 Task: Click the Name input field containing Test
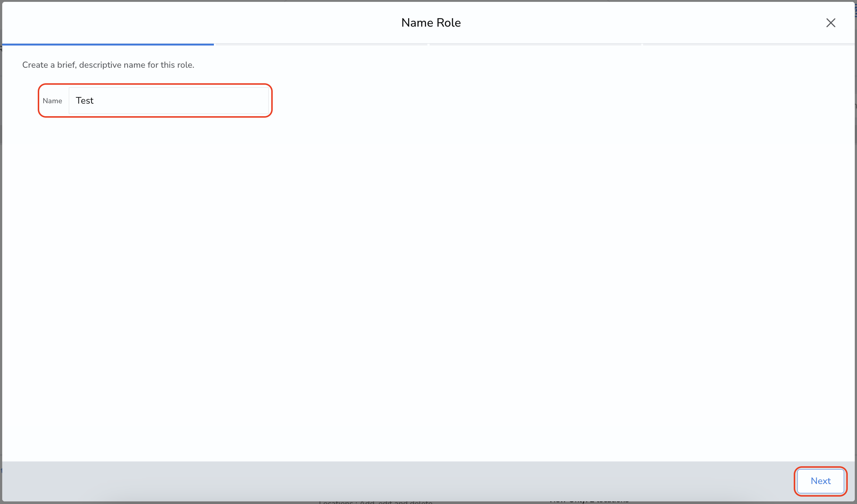[x=168, y=101]
